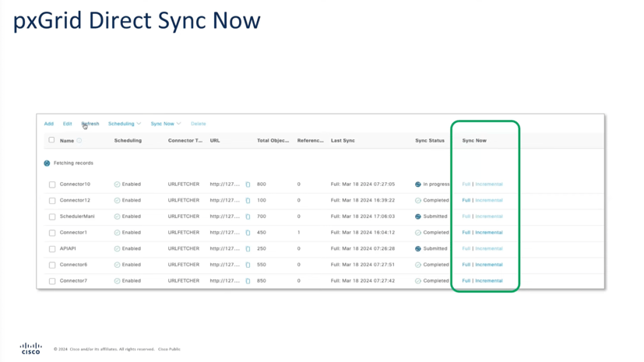Run Incremental sync for Connector6

[x=489, y=265]
